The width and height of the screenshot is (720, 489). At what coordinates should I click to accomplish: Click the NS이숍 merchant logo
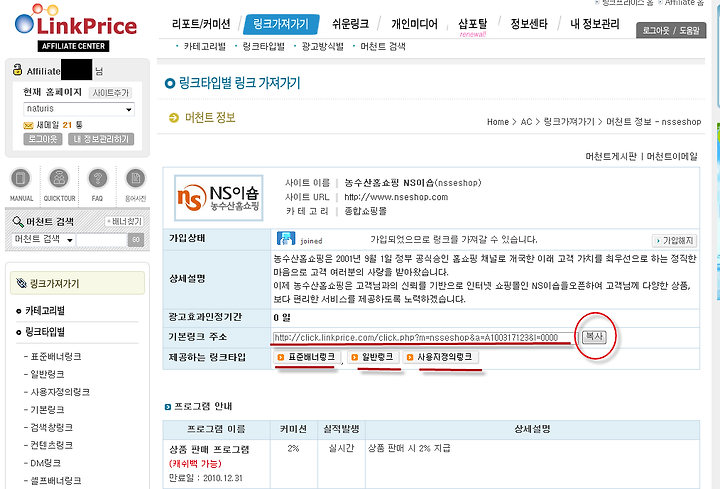(x=219, y=198)
